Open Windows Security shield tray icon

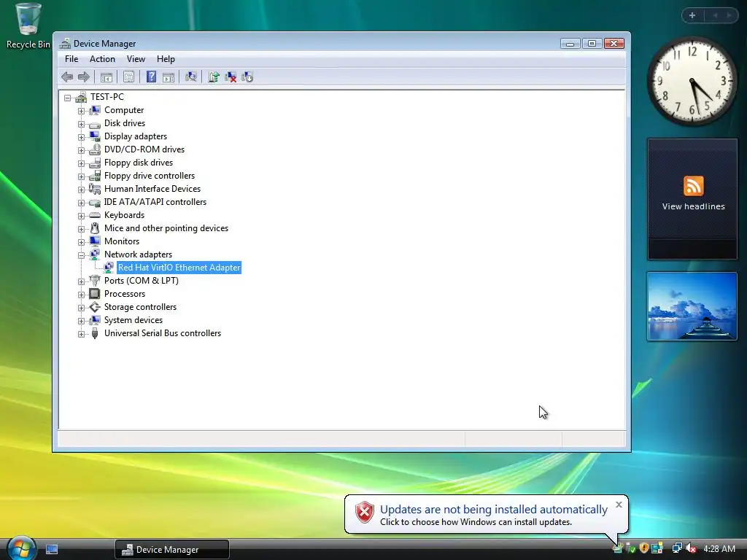(x=644, y=548)
